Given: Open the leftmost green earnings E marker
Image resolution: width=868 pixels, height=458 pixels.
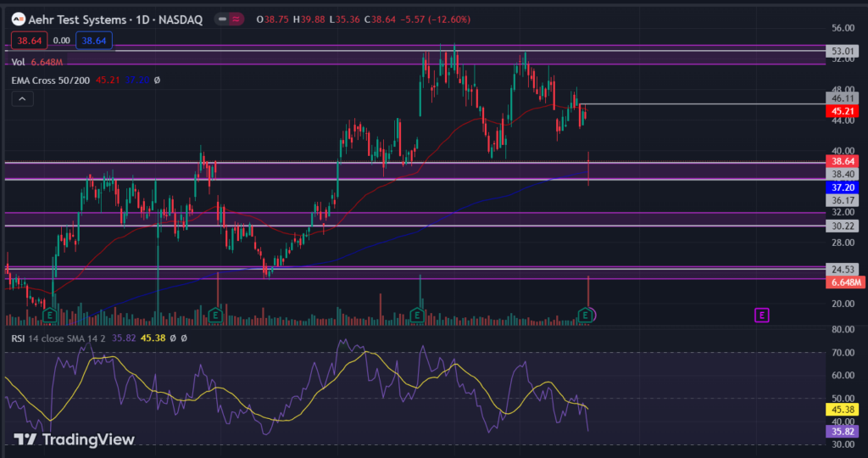Looking at the screenshot, I should pyautogui.click(x=50, y=316).
